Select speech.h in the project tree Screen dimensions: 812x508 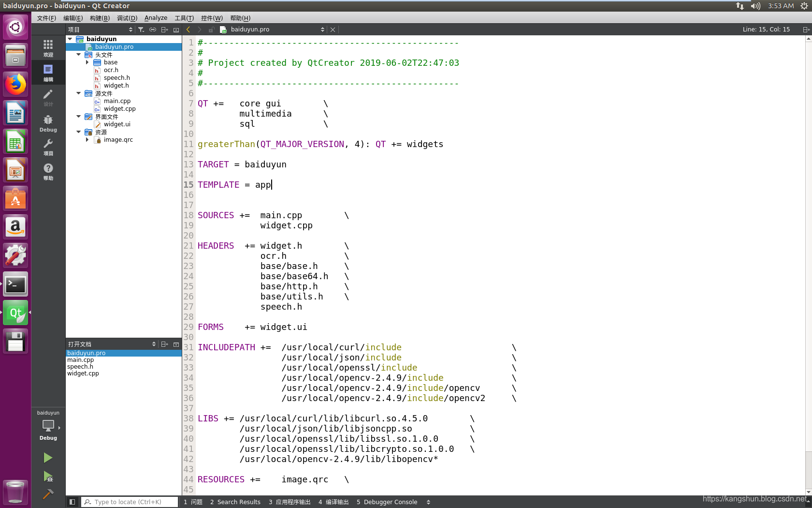(x=116, y=78)
